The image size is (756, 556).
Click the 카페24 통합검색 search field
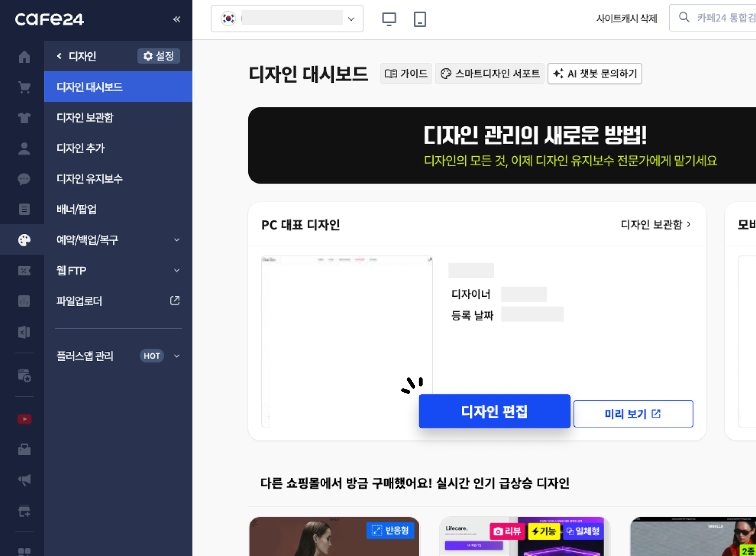coord(713,18)
